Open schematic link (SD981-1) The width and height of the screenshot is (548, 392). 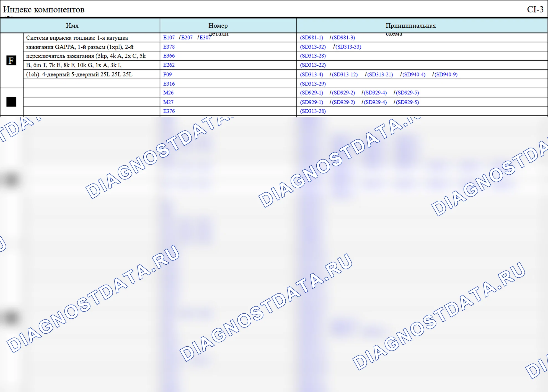[312, 38]
